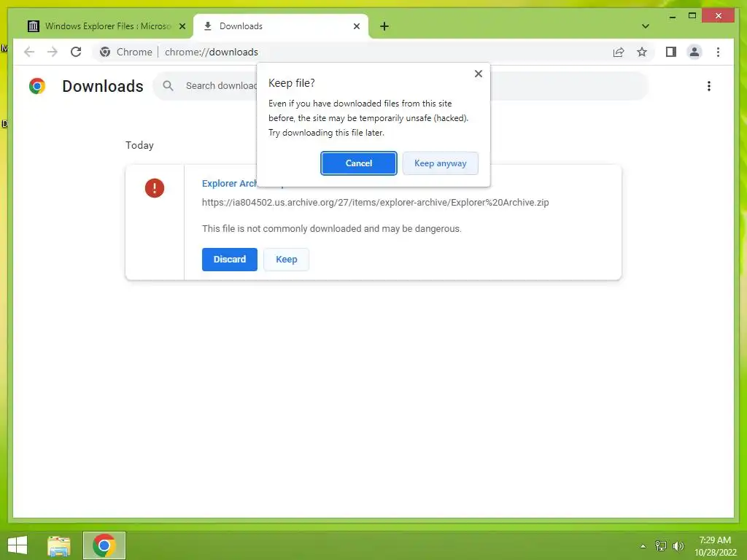Open the Downloads page more actions menu
Image resolution: width=747 pixels, height=560 pixels.
pos(709,86)
